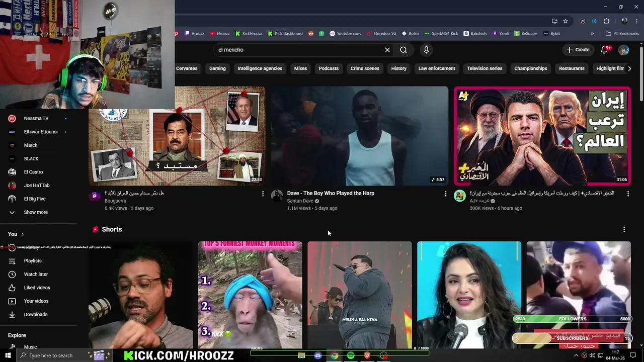Run the search with the magnifier button

click(x=404, y=50)
